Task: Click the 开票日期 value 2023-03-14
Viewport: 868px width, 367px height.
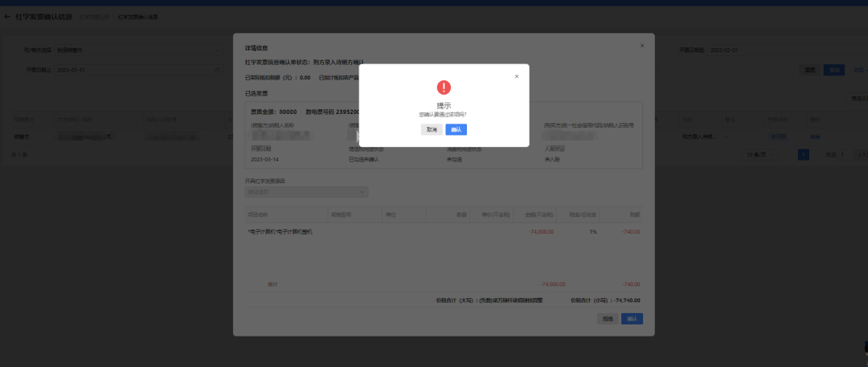Action: (x=264, y=160)
